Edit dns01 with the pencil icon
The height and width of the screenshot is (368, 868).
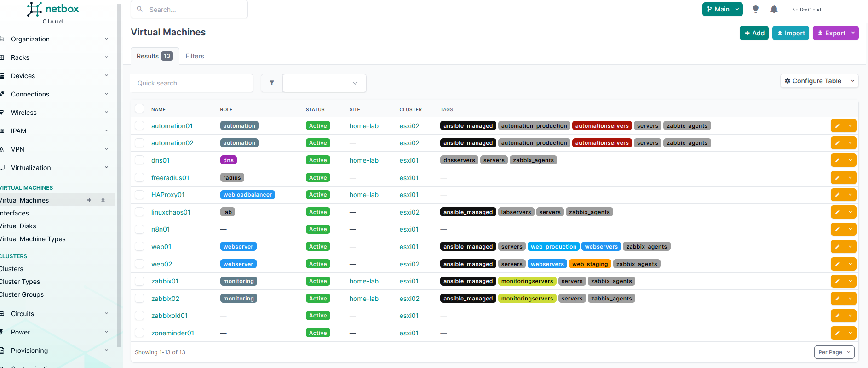[x=838, y=160]
